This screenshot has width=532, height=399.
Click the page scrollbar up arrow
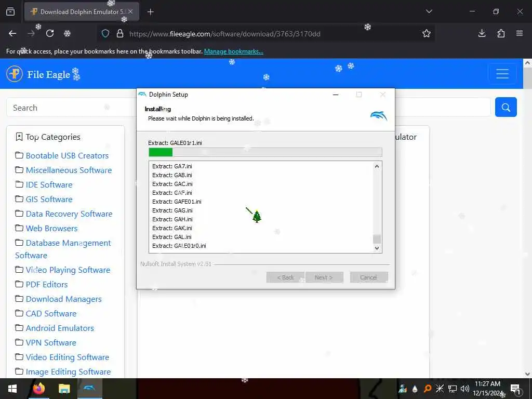(527, 63)
